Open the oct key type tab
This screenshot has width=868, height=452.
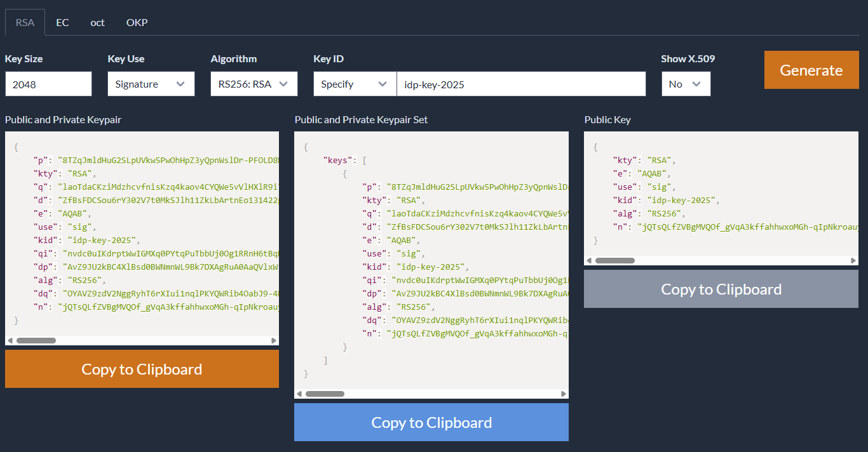click(97, 22)
